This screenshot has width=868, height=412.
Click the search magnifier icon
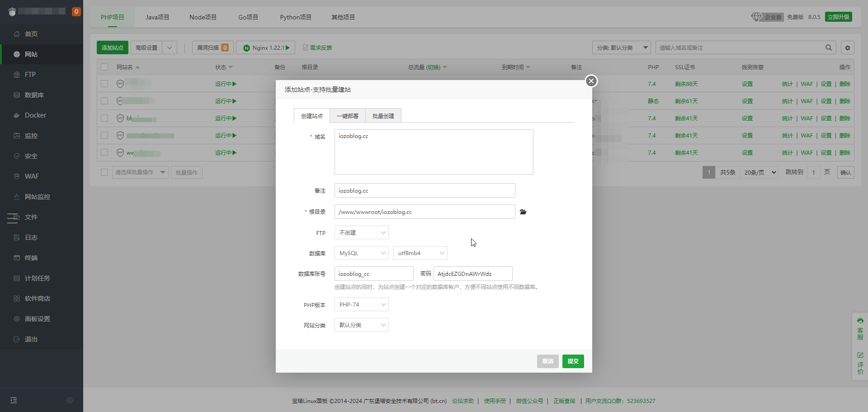pyautogui.click(x=828, y=47)
